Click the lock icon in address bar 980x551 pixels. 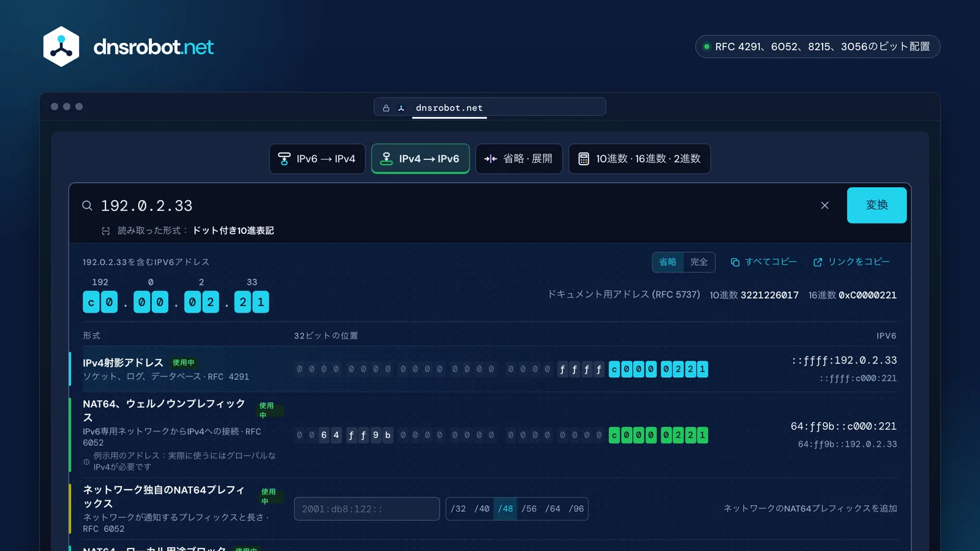386,108
